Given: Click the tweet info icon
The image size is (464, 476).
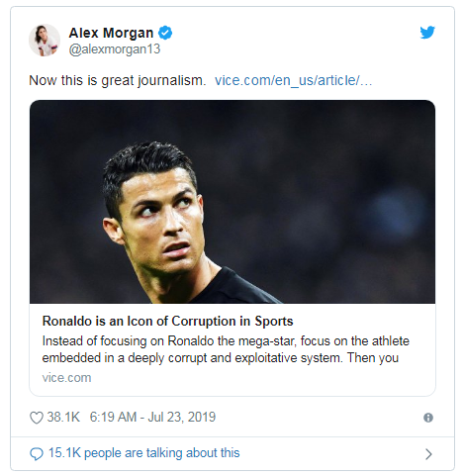Looking at the screenshot, I should (x=428, y=418).
